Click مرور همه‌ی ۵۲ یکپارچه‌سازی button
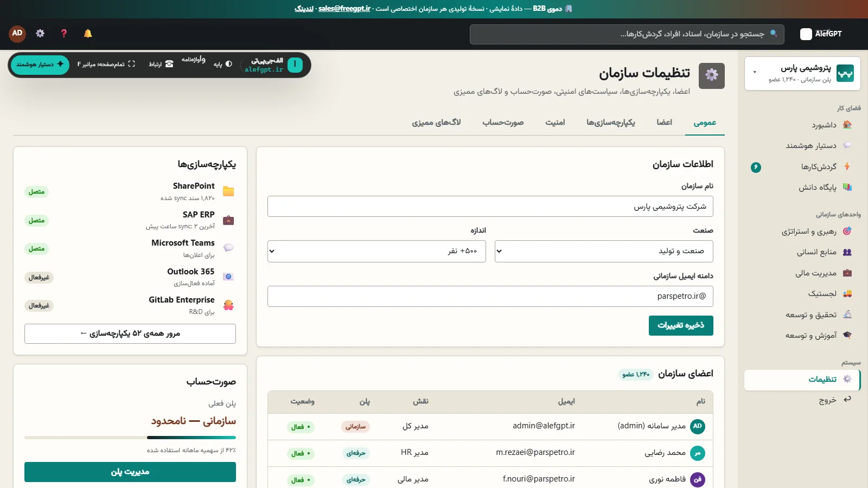The width and height of the screenshot is (868, 488). (x=130, y=333)
